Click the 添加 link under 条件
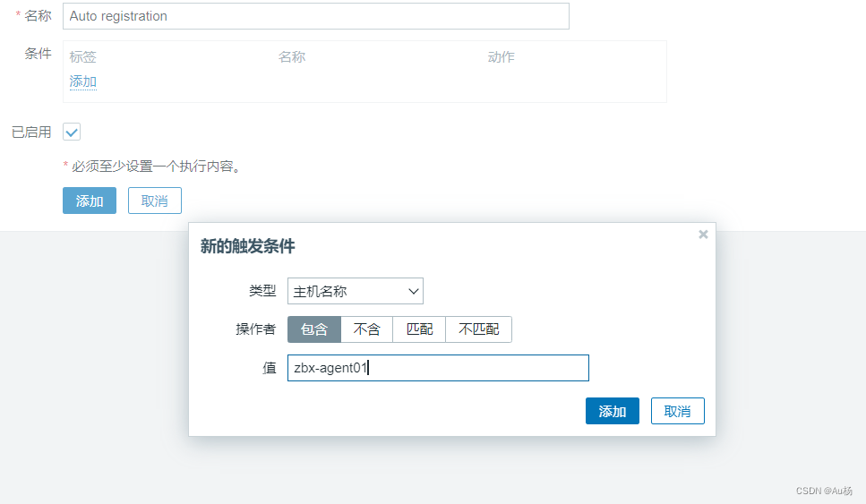 pyautogui.click(x=83, y=81)
